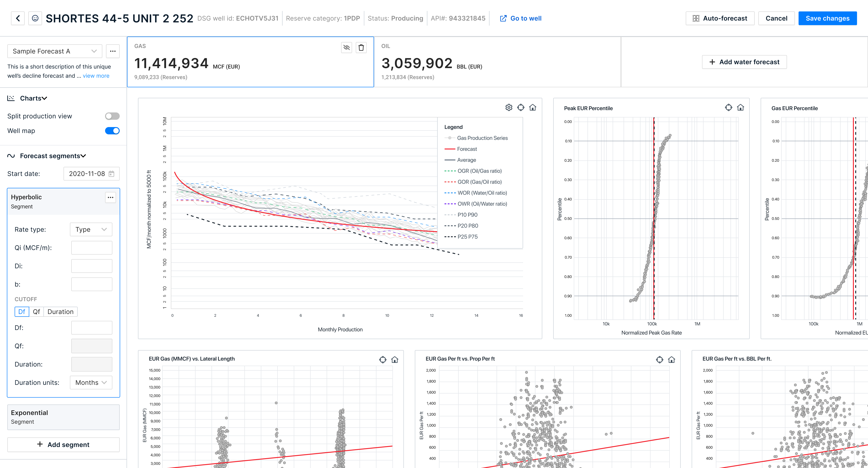Turn off Well map toggle
Viewport: 868px width, 468px height.
(x=112, y=130)
